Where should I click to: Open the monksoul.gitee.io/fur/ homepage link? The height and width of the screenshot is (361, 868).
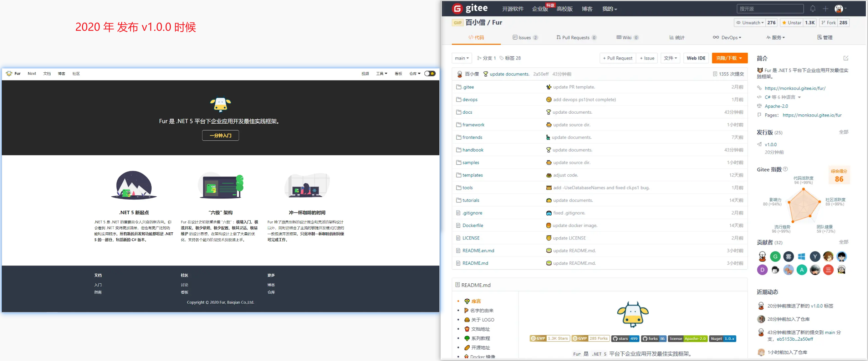tap(795, 88)
